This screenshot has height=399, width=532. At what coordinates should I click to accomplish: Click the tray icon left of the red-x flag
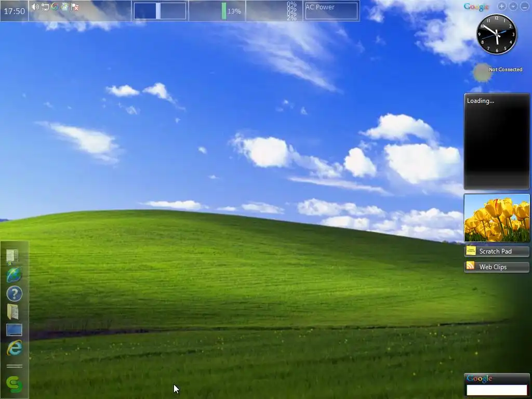pyautogui.click(x=65, y=6)
